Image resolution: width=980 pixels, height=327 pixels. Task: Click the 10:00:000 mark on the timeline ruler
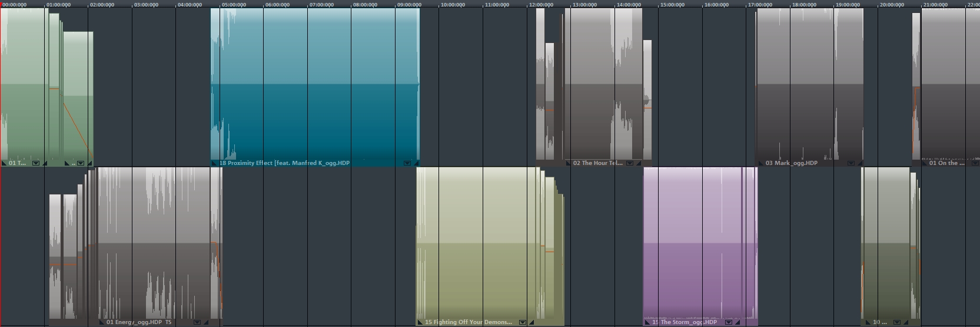(453, 5)
